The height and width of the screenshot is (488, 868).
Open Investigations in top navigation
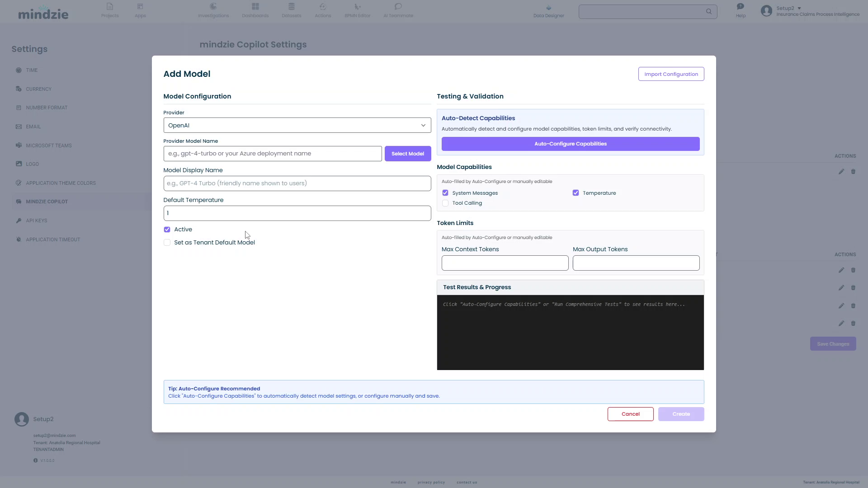(213, 10)
